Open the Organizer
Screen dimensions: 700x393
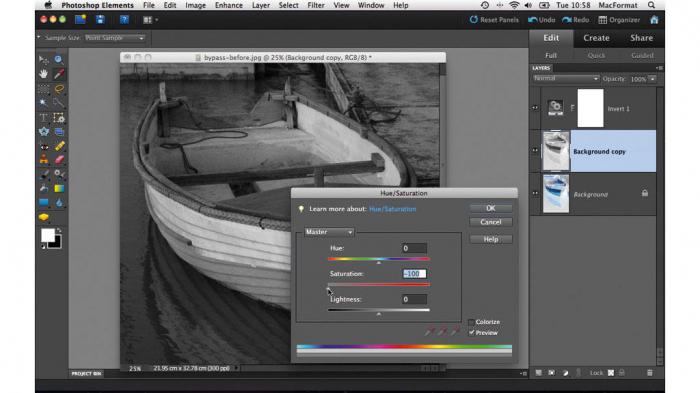click(619, 20)
